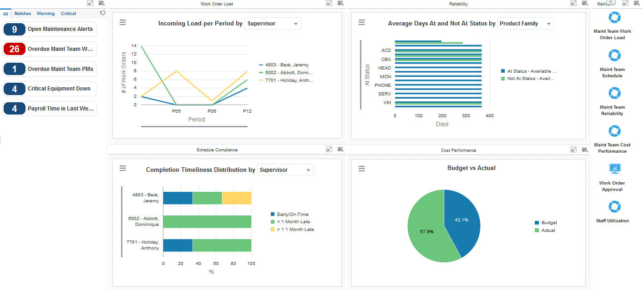The height and width of the screenshot is (290, 644).
Task: Click the P12 period label on the axis
Action: [x=247, y=111]
